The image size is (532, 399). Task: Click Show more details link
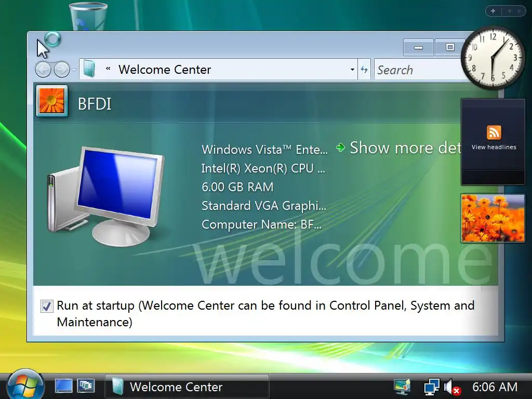click(405, 148)
